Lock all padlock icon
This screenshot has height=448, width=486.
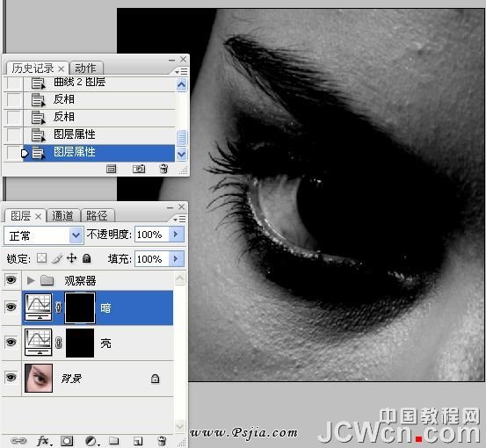(x=87, y=258)
